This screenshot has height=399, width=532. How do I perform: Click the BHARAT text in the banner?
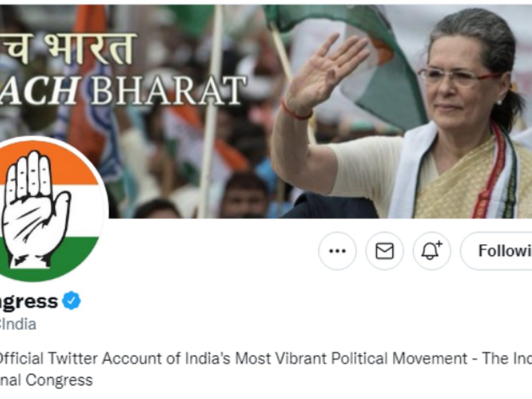(x=168, y=90)
